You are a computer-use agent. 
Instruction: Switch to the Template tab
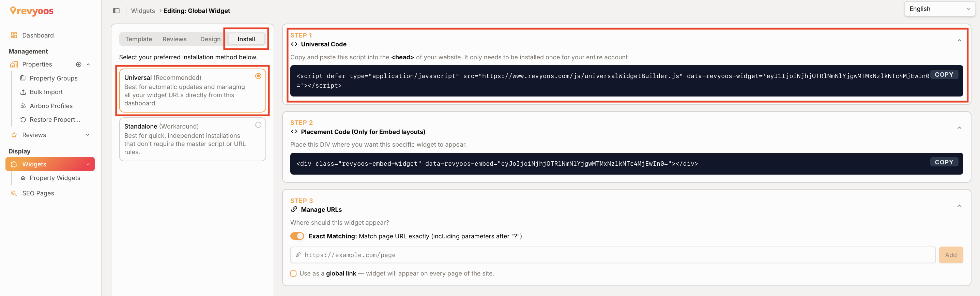[138, 39]
